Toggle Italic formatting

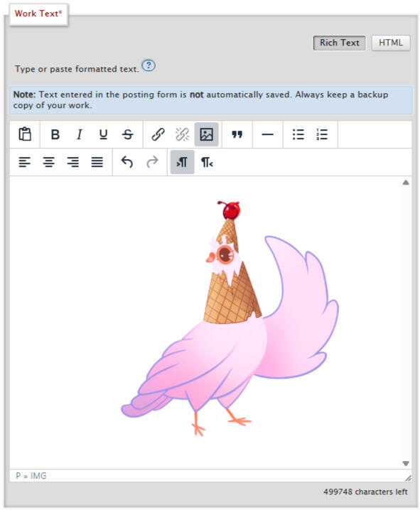coord(80,134)
